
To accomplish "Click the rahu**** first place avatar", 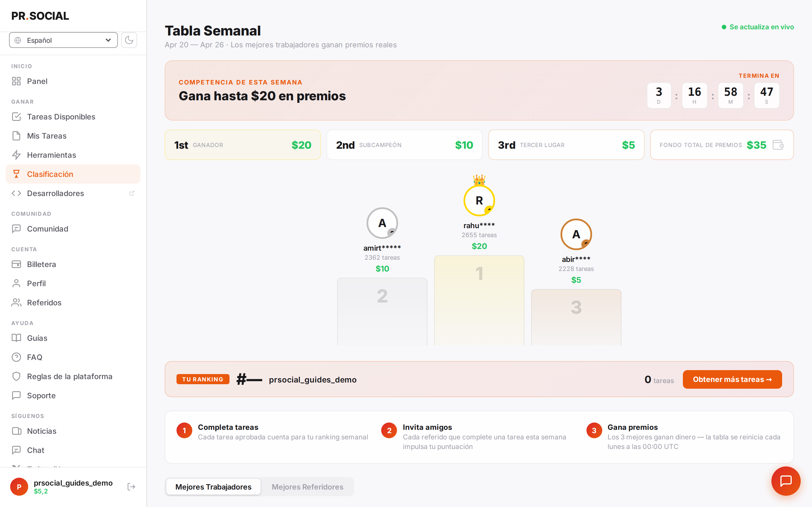I will point(479,201).
